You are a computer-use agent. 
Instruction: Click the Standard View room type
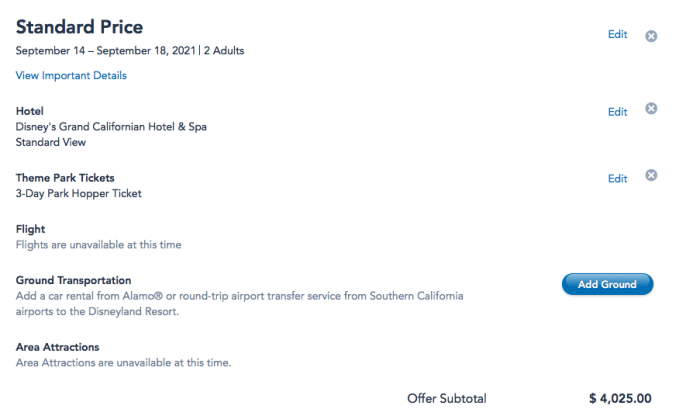click(51, 142)
